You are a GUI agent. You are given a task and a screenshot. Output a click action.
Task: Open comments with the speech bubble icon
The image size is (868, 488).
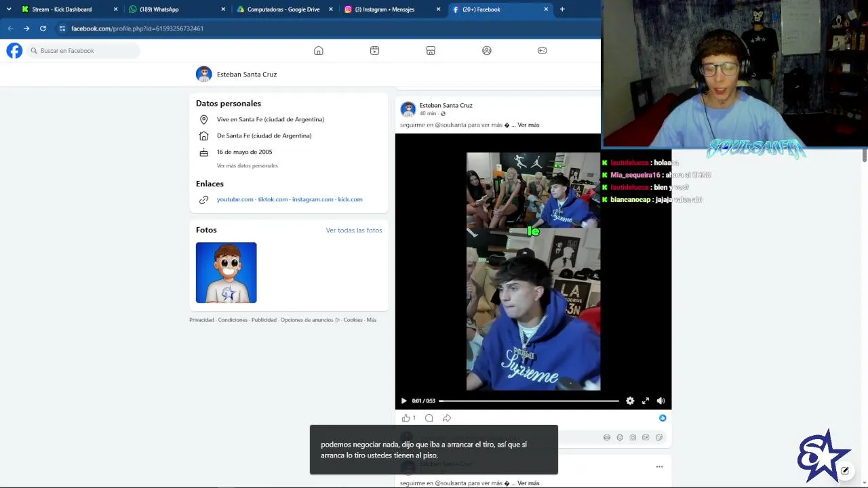(x=429, y=418)
